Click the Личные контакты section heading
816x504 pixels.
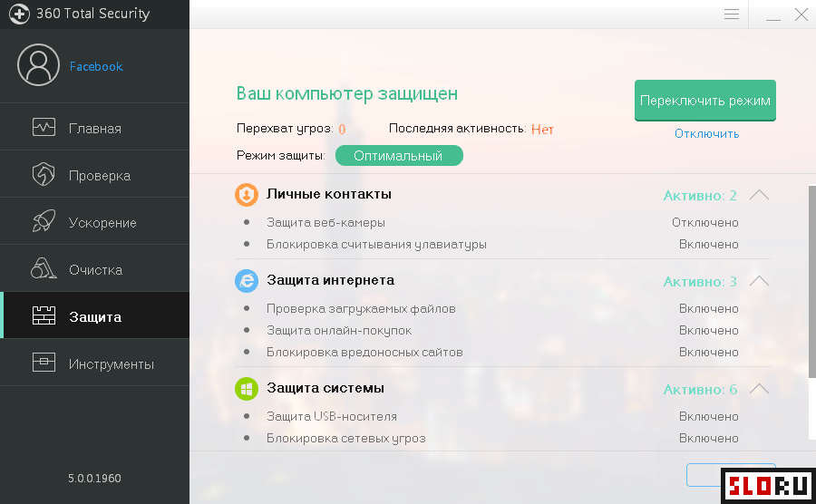(x=329, y=194)
